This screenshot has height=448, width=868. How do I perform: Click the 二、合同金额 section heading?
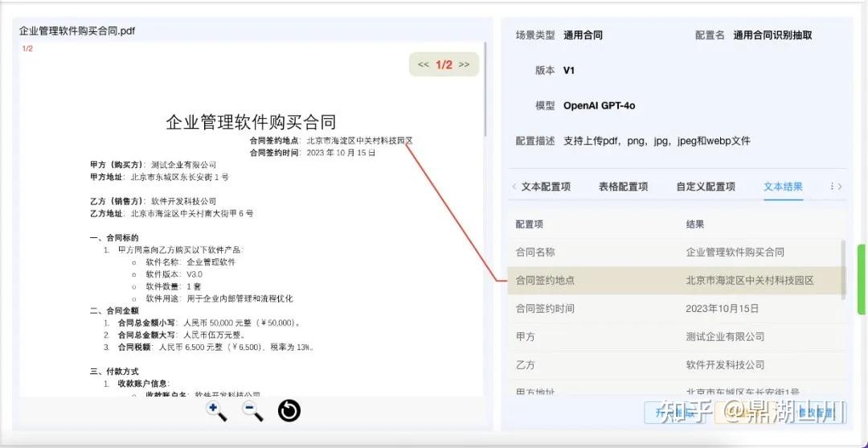click(x=114, y=310)
